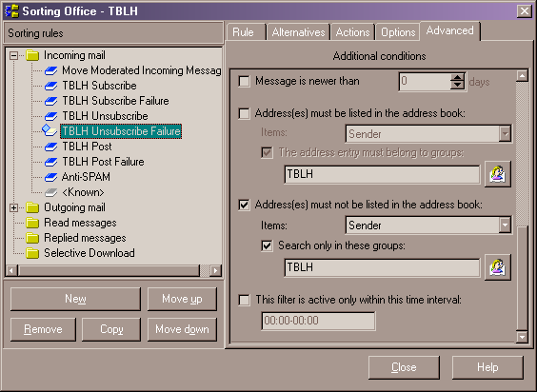Expand the Outgoing mail tree node
The image size is (537, 392).
tap(13, 207)
